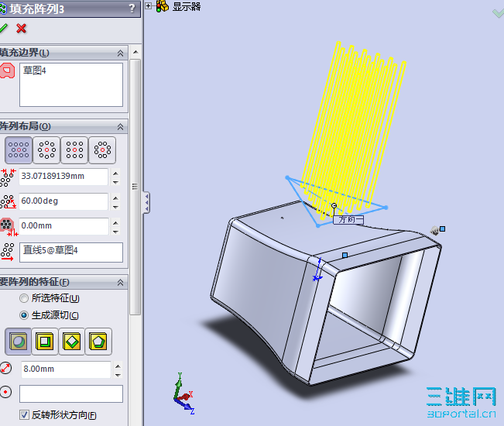The width and height of the screenshot is (504, 426).
Task: Click the pattern direction arrow icon
Action: coord(8,252)
